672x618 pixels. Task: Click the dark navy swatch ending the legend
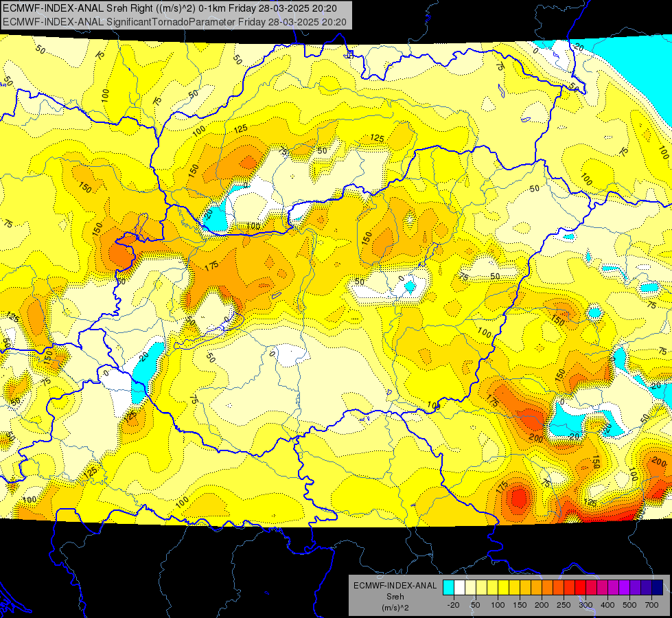658,587
